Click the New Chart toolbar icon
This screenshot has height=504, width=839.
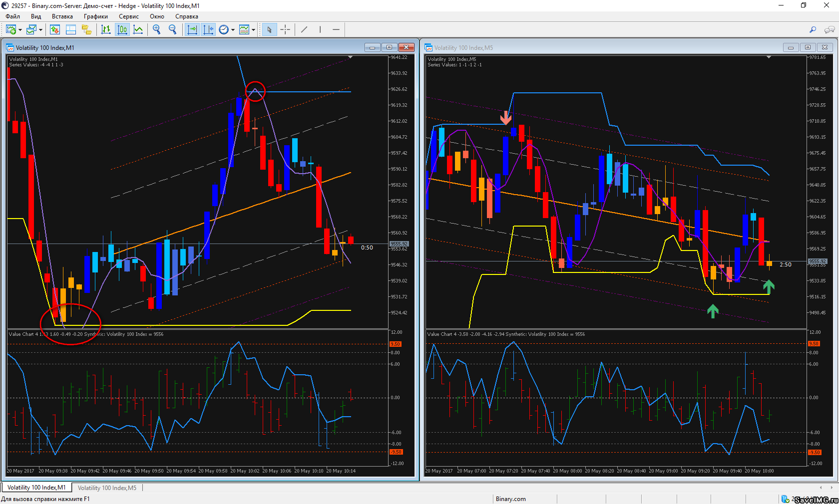[x=10, y=30]
